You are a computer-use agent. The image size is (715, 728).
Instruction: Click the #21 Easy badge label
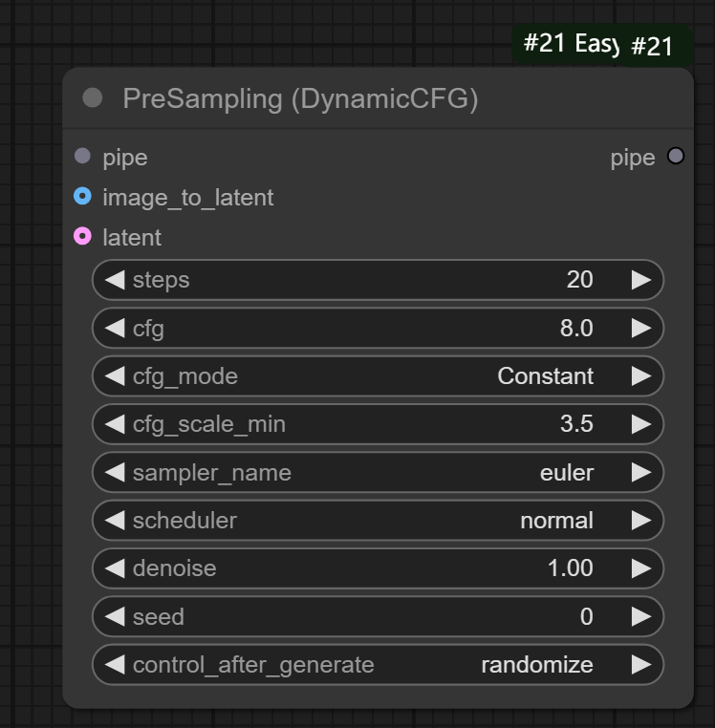point(570,44)
